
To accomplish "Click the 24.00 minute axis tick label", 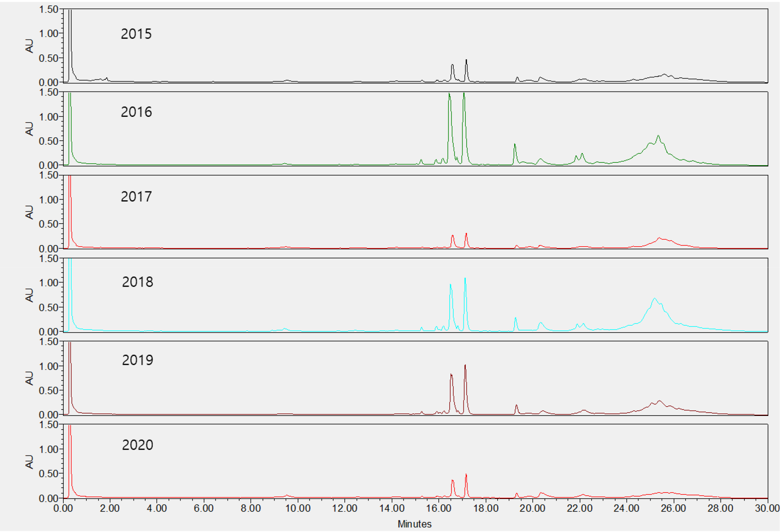I will (626, 508).
